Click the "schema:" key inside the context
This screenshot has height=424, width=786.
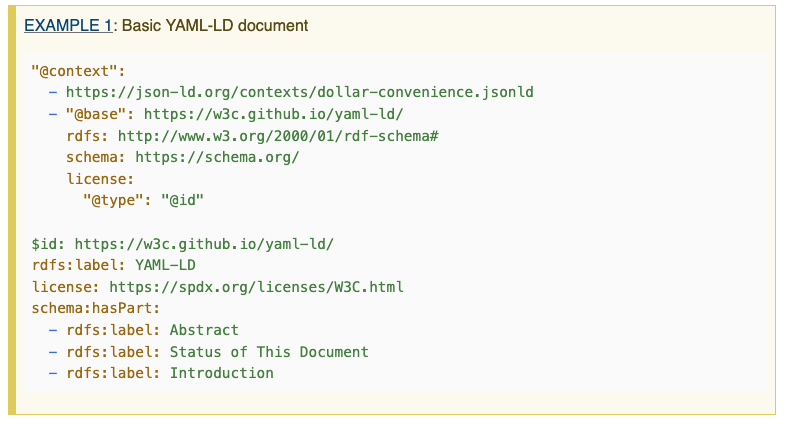[96, 157]
